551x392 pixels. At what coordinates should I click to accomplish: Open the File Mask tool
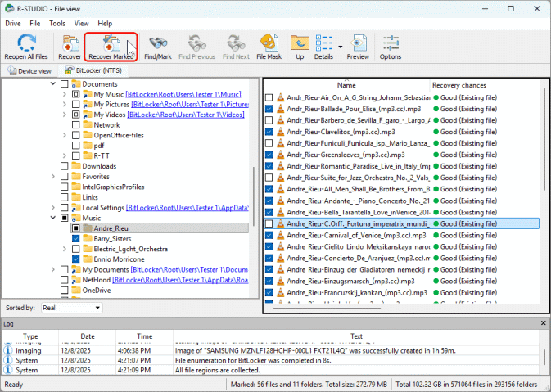pos(268,44)
